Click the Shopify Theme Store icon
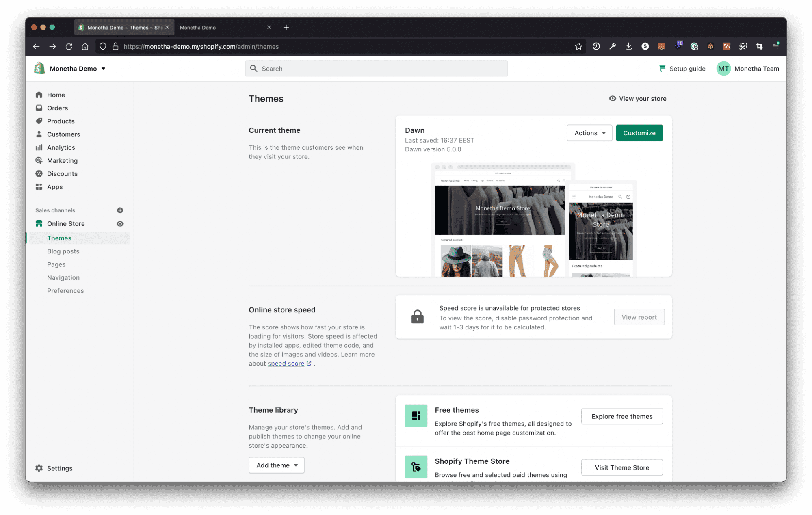Viewport: 812px width, 515px height. click(416, 467)
